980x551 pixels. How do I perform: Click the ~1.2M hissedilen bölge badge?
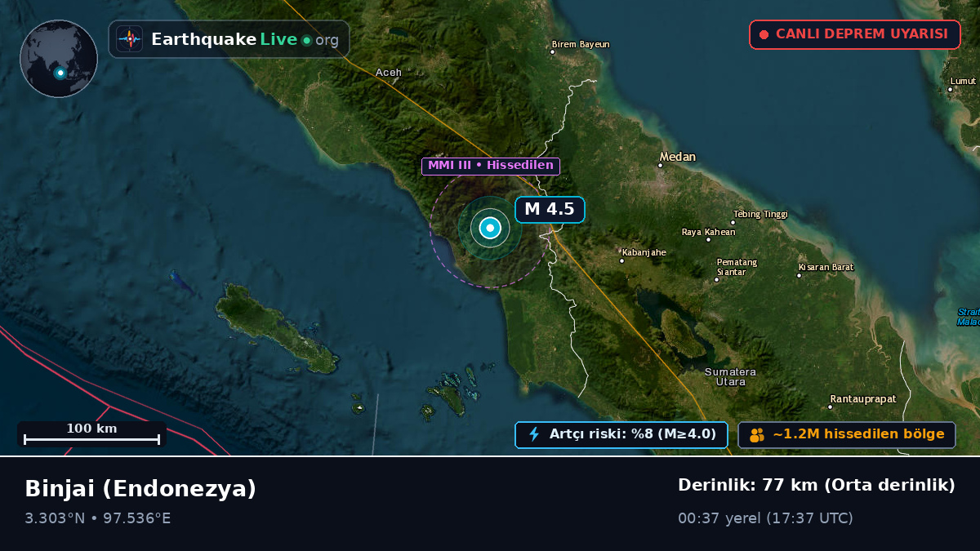tap(847, 434)
